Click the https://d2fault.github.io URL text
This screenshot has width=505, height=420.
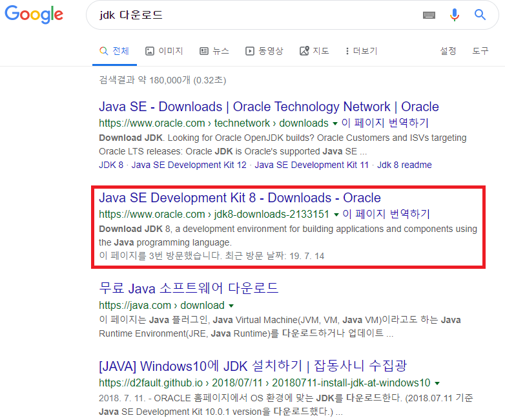click(x=264, y=383)
